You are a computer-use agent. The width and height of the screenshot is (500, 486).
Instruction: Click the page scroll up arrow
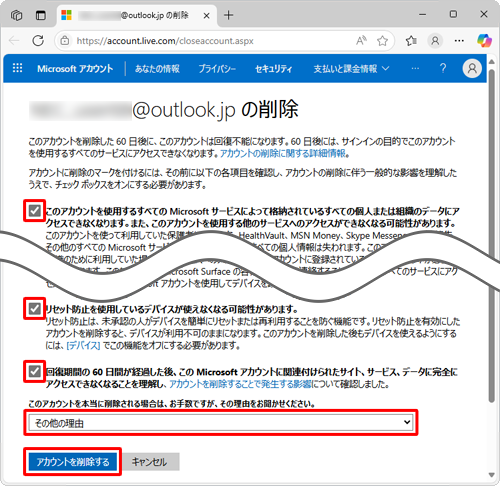(492, 62)
